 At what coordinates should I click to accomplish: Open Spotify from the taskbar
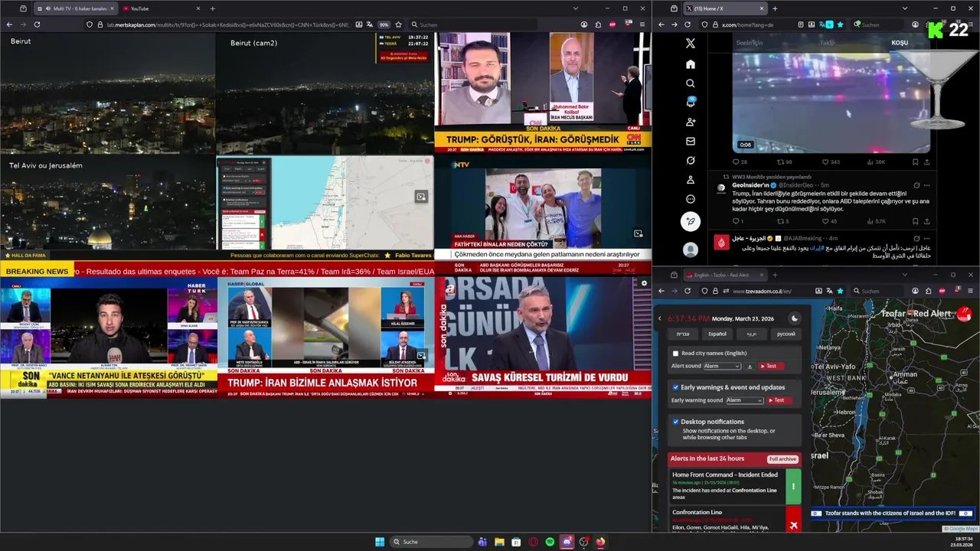[550, 542]
